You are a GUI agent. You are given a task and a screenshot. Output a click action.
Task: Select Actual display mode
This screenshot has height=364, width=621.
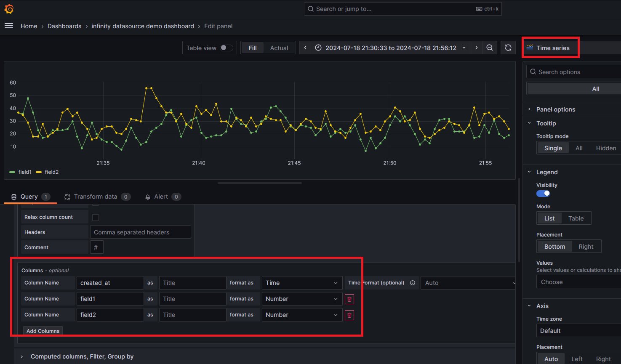click(279, 48)
